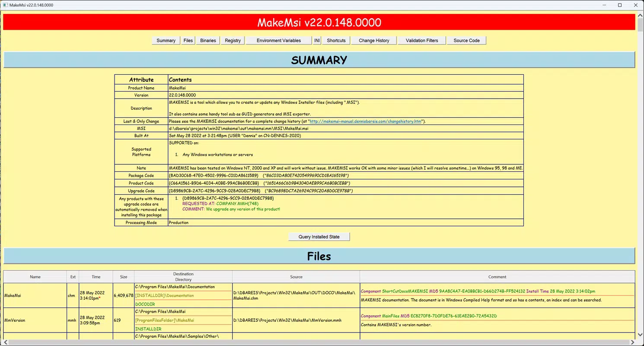Open the Shortcuts section

click(336, 41)
